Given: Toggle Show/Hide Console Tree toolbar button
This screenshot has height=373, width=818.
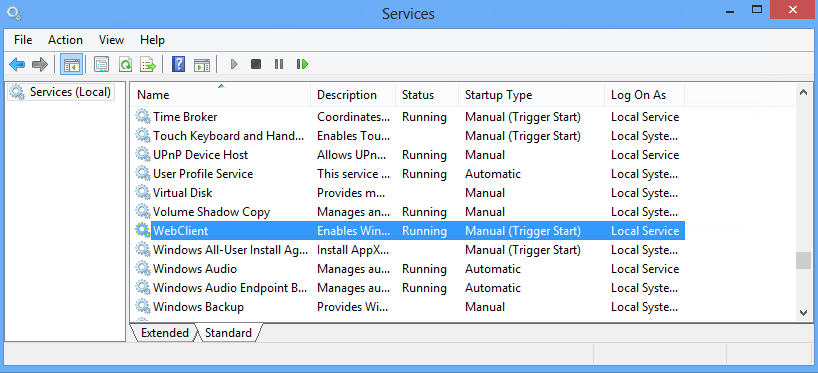Looking at the screenshot, I should (x=71, y=65).
